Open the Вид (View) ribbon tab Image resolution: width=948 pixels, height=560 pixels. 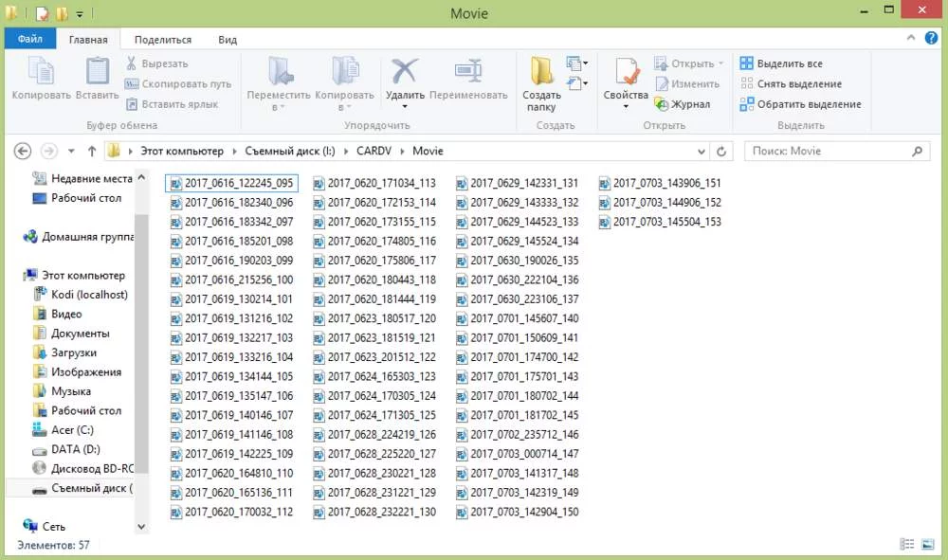coord(228,40)
